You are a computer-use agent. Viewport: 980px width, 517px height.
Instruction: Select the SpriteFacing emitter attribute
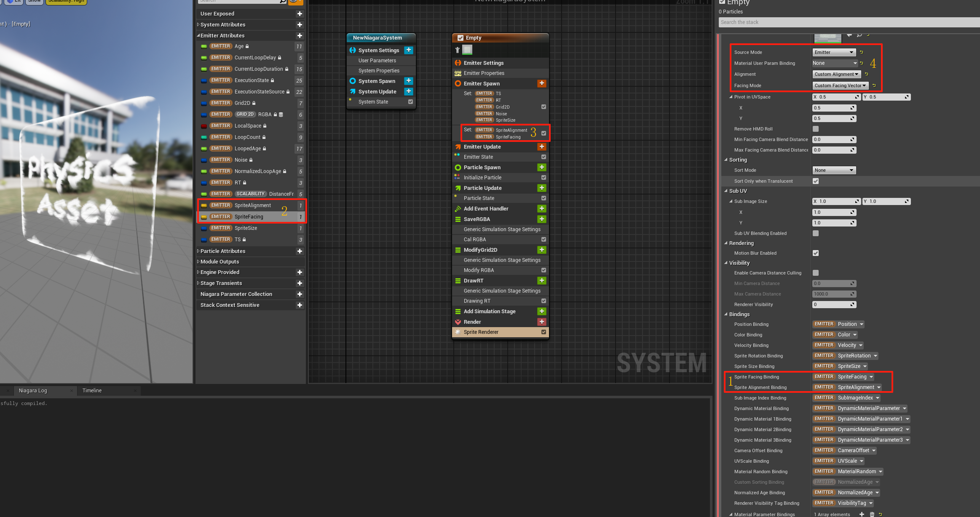(x=249, y=216)
